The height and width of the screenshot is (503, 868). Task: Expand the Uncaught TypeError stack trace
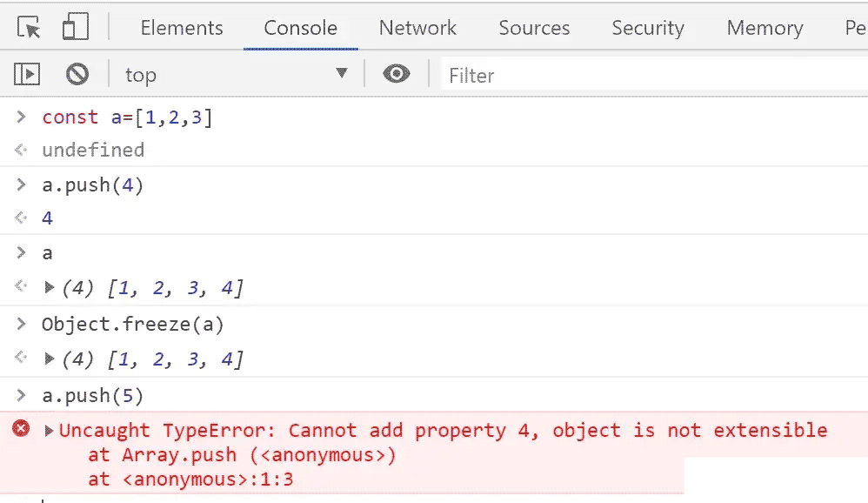coord(49,431)
